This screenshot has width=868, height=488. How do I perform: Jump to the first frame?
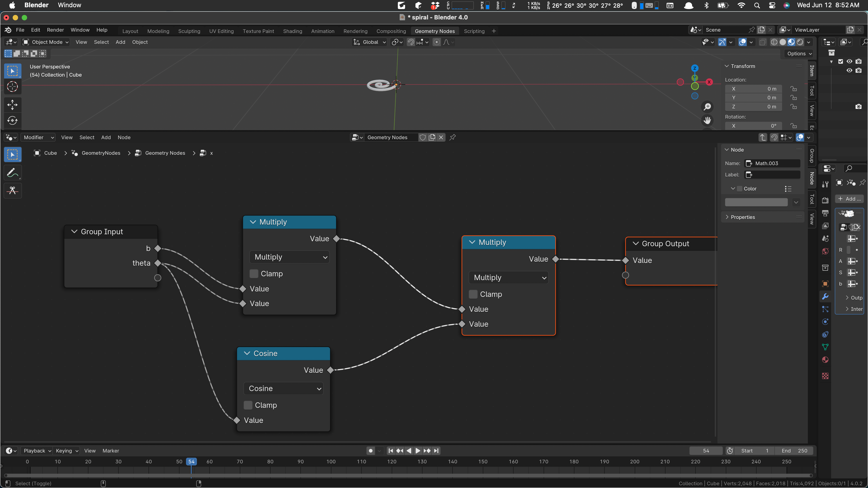(391, 451)
